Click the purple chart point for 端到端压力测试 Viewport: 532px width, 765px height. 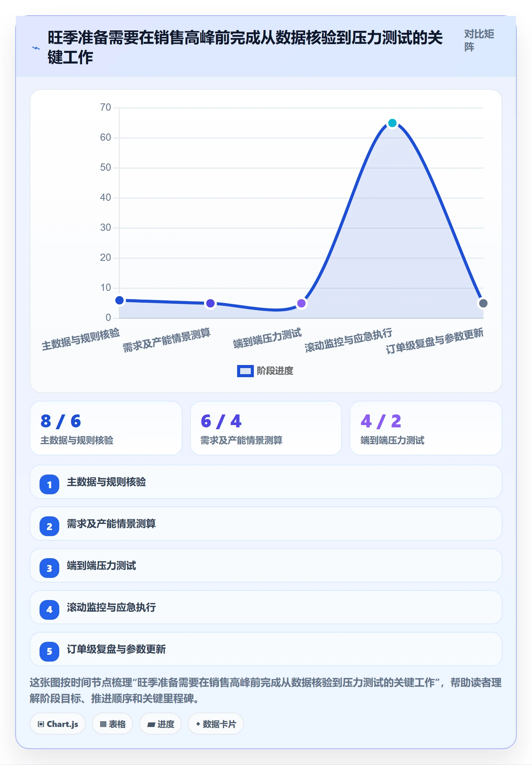click(301, 303)
